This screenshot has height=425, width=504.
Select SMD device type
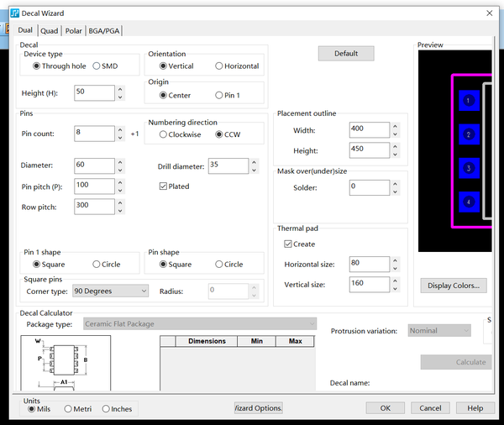pyautogui.click(x=97, y=66)
